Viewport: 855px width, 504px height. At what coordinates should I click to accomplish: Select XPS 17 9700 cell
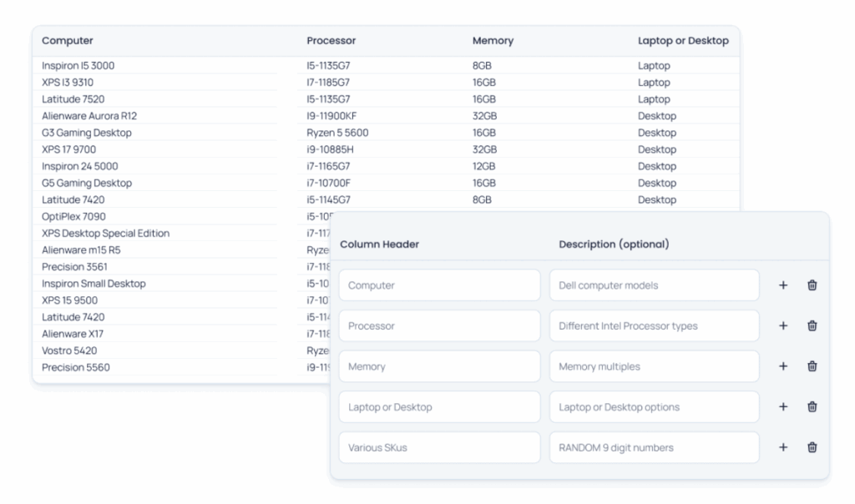point(68,149)
